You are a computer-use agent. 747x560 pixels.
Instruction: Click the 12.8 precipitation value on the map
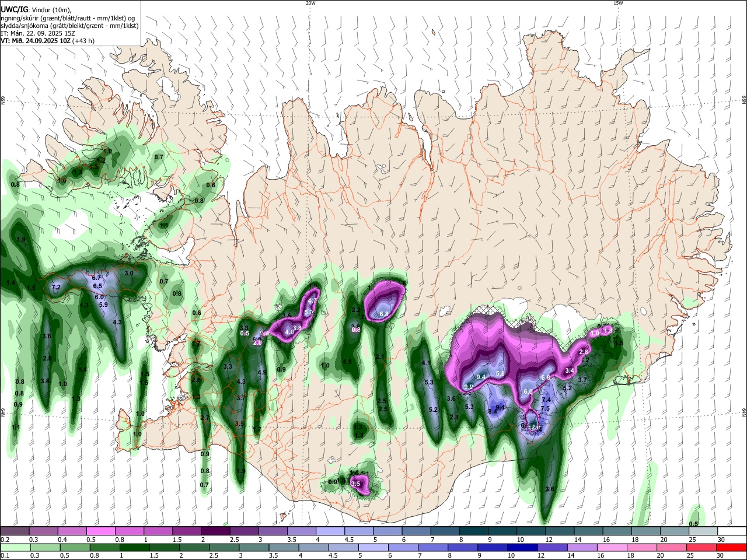click(535, 428)
